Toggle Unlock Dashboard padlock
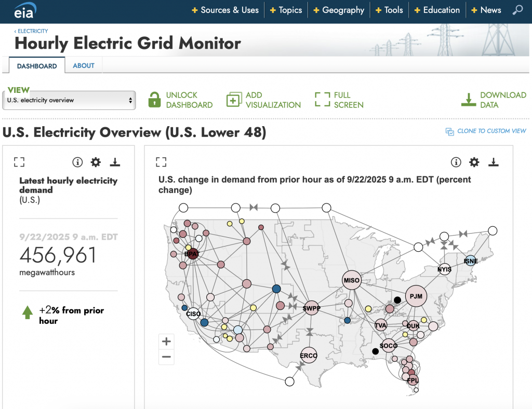532x409 pixels. pyautogui.click(x=154, y=100)
